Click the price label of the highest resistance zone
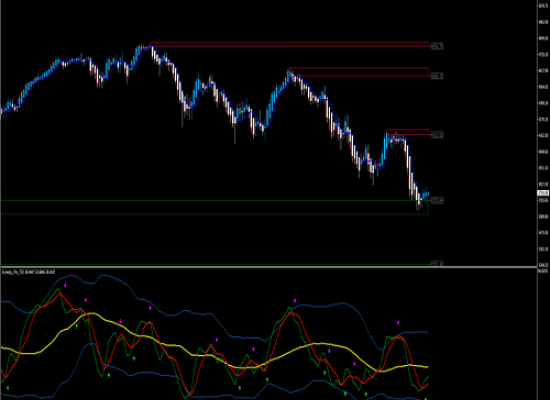The height and width of the screenshot is (400, 550). 436,46
